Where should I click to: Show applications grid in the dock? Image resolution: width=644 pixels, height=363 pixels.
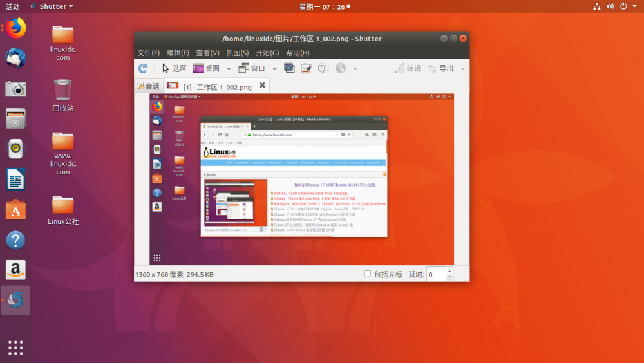click(x=15, y=348)
